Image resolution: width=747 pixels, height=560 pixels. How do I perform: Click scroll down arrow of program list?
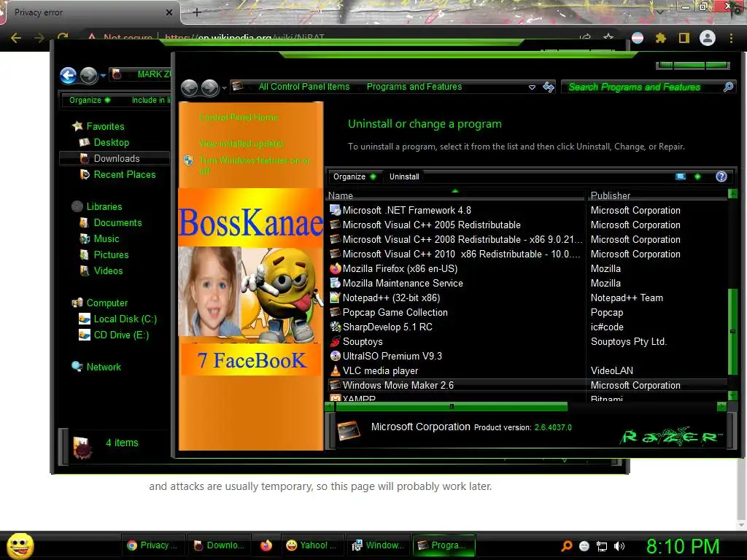pos(732,395)
